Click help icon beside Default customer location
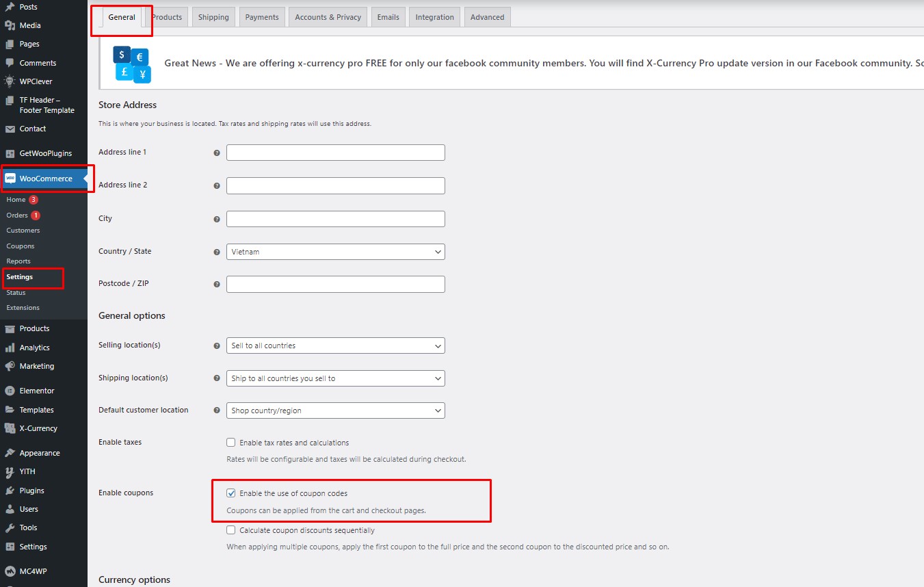Viewport: 924px width, 587px height. (x=217, y=410)
